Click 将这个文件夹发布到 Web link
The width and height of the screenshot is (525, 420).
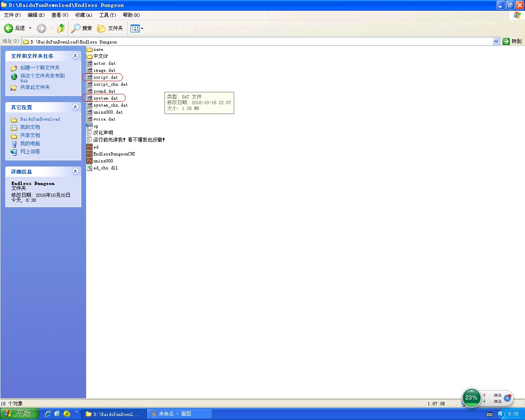(42, 78)
